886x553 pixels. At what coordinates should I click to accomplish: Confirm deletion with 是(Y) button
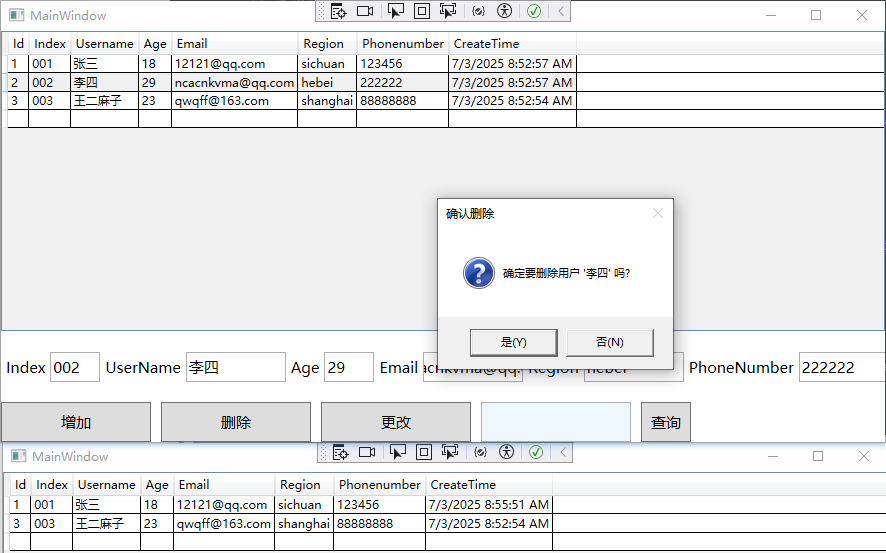[x=514, y=342]
